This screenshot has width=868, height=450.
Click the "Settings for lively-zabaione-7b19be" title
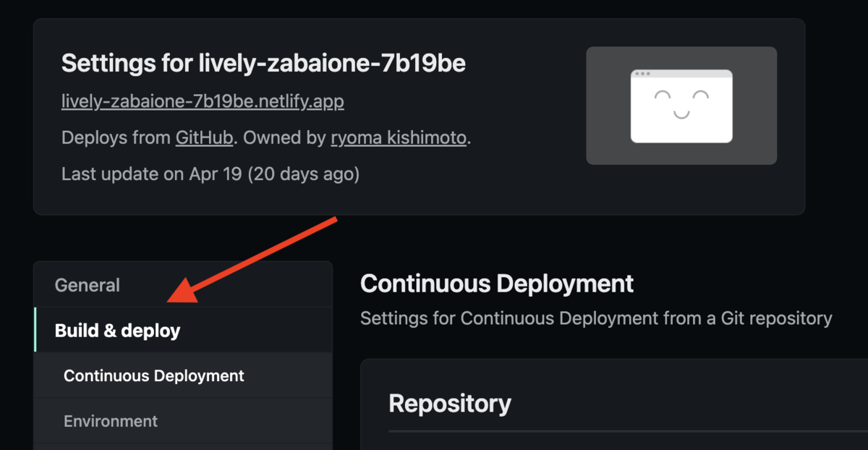coord(263,64)
